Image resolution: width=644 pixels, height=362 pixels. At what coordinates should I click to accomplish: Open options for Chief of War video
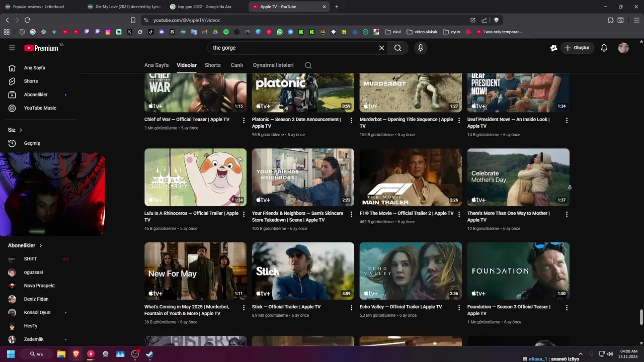[x=244, y=120]
